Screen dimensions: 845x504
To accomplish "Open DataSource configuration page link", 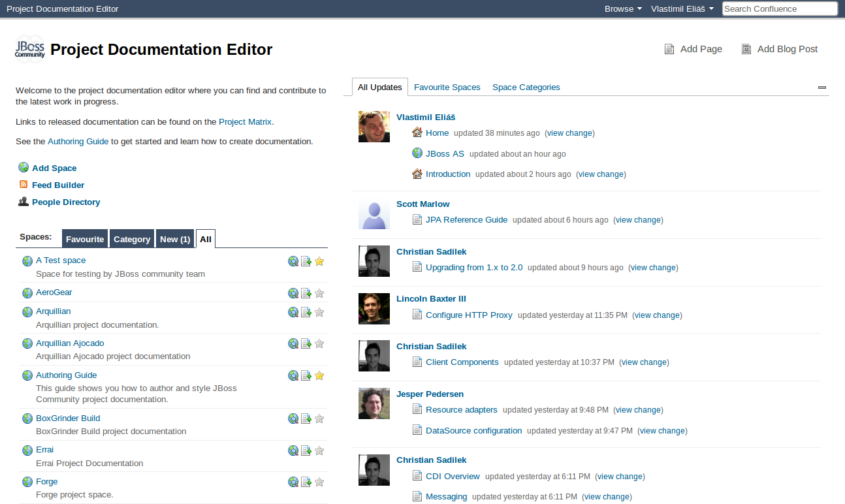I will coord(474,430).
